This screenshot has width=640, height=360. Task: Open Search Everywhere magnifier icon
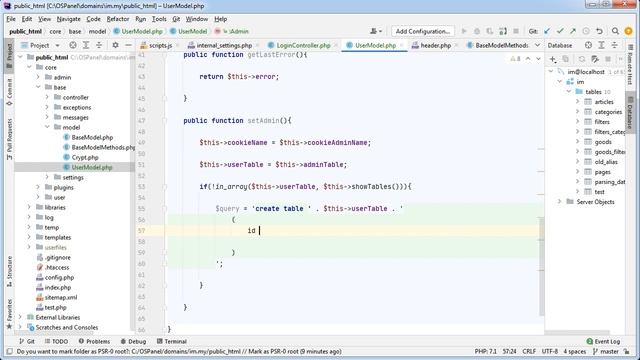pyautogui.click(x=615, y=31)
